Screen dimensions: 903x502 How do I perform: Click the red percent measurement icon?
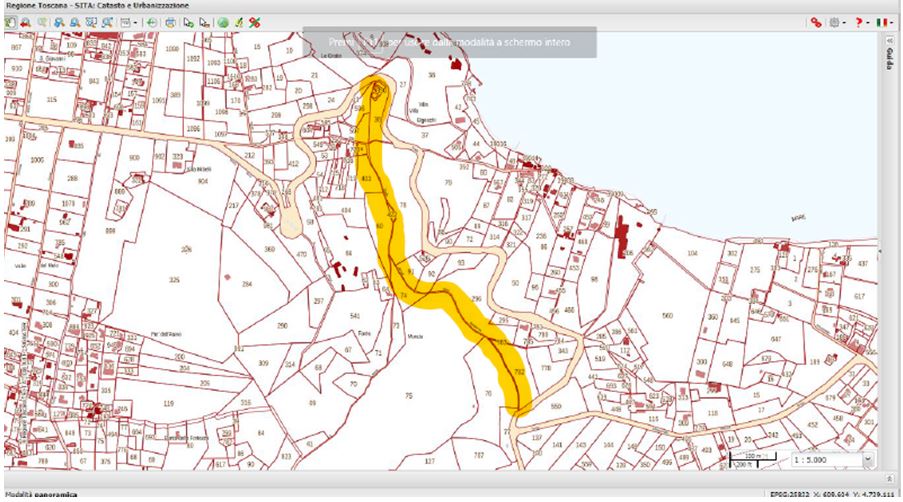coord(255,21)
